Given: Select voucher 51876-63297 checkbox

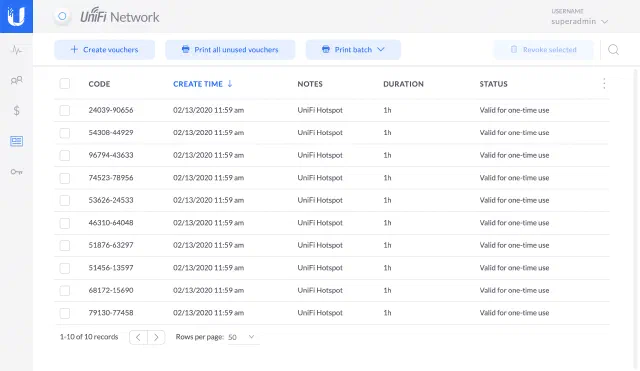Looking at the screenshot, I should click(64, 245).
